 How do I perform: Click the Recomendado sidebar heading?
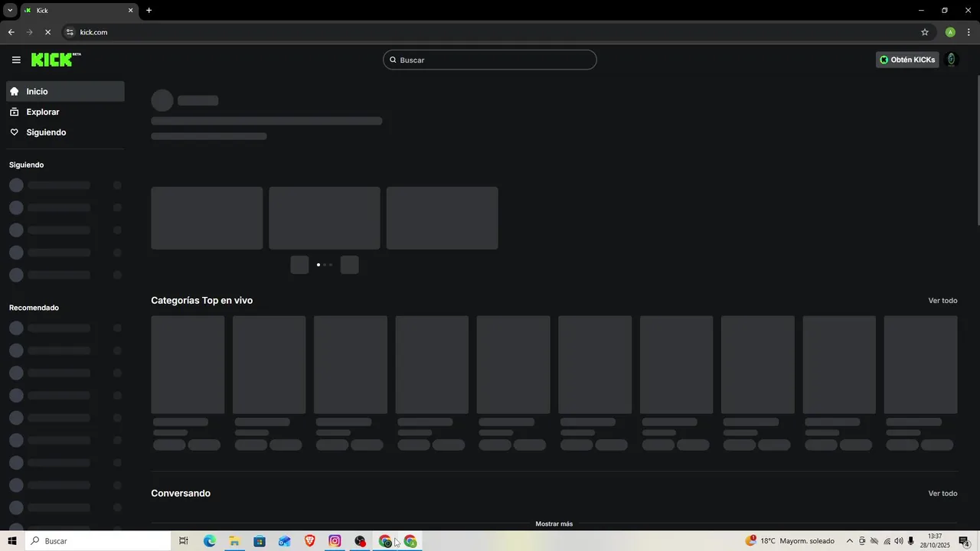(34, 308)
